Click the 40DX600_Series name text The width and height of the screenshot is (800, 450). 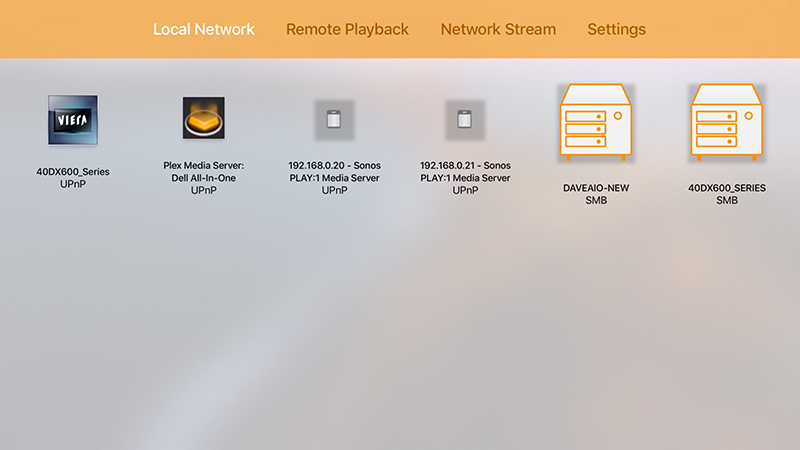[73, 172]
